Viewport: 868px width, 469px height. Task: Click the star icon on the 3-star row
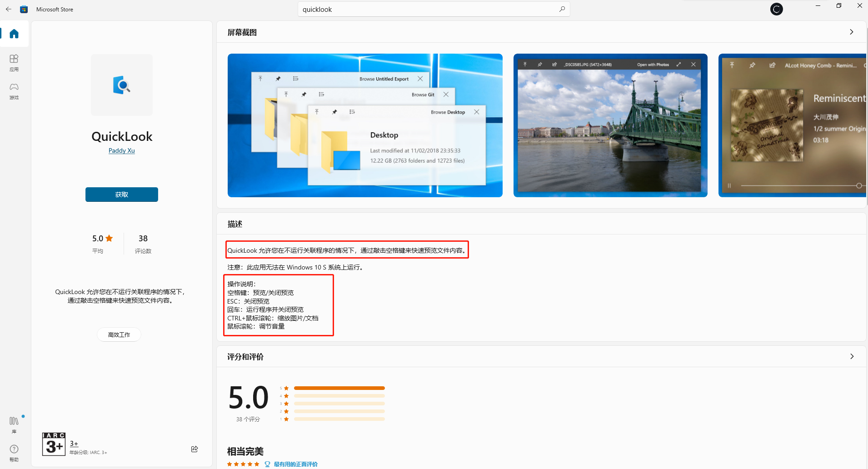point(286,404)
